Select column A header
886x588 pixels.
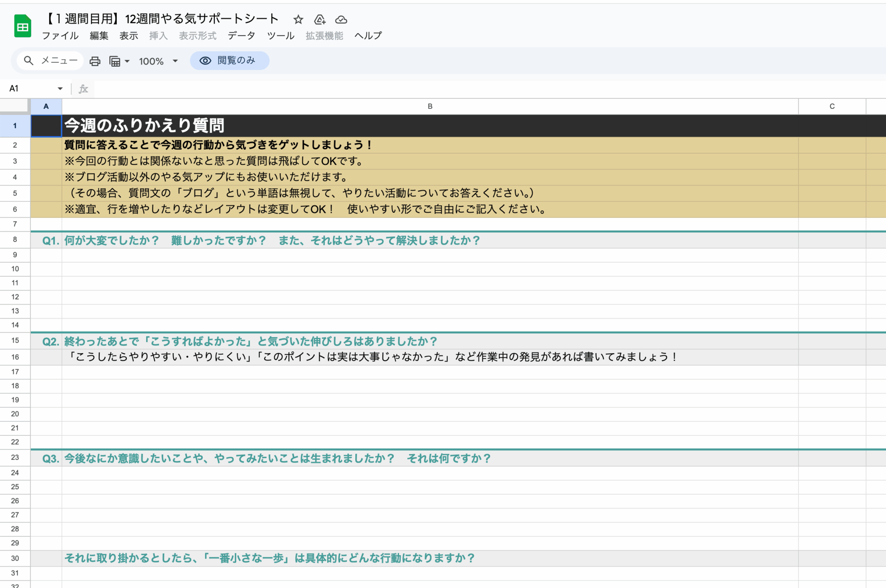(x=46, y=107)
